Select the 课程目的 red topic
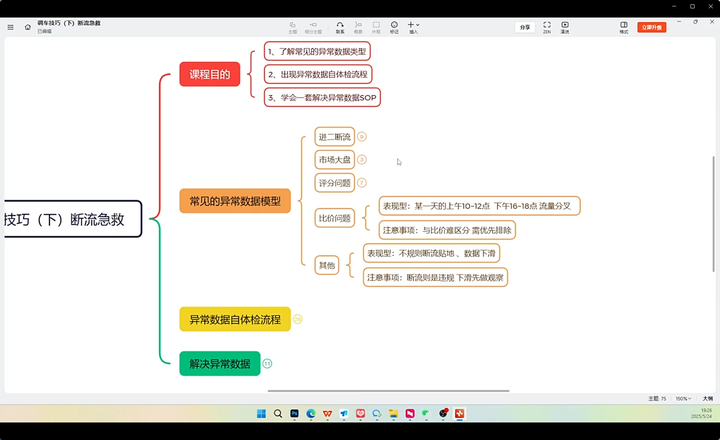 coord(210,74)
